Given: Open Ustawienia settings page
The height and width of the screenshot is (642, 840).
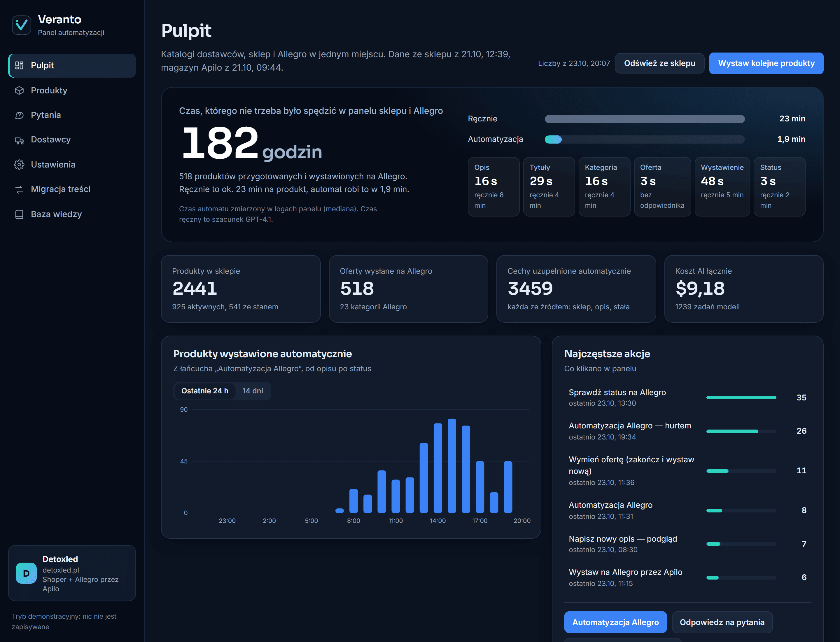Looking at the screenshot, I should [x=72, y=165].
